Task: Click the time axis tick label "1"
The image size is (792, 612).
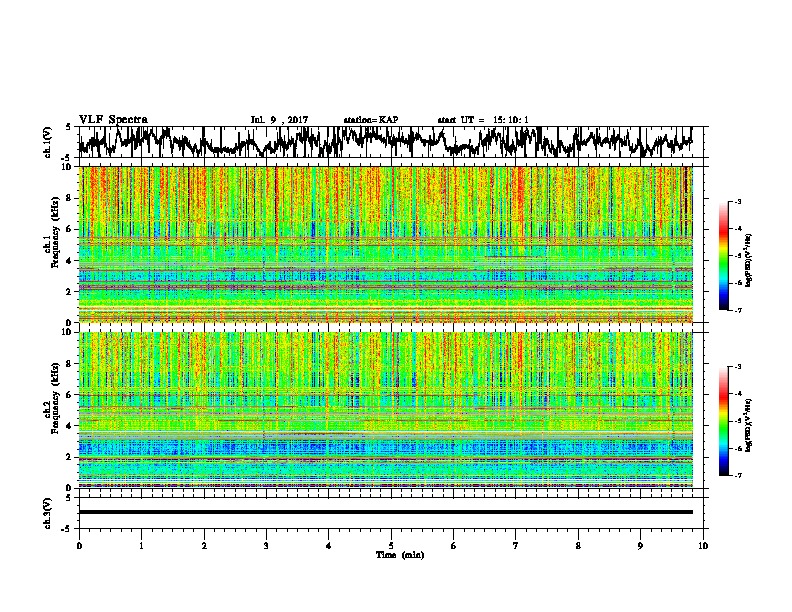Action: pyautogui.click(x=141, y=546)
